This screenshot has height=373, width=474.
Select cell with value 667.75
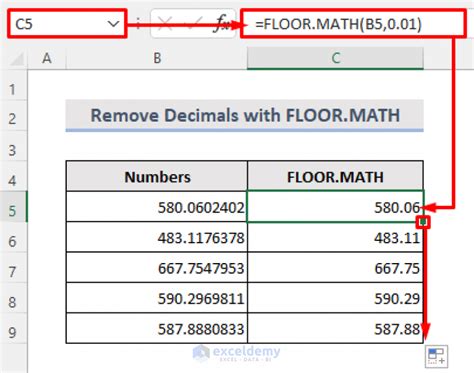pos(335,268)
